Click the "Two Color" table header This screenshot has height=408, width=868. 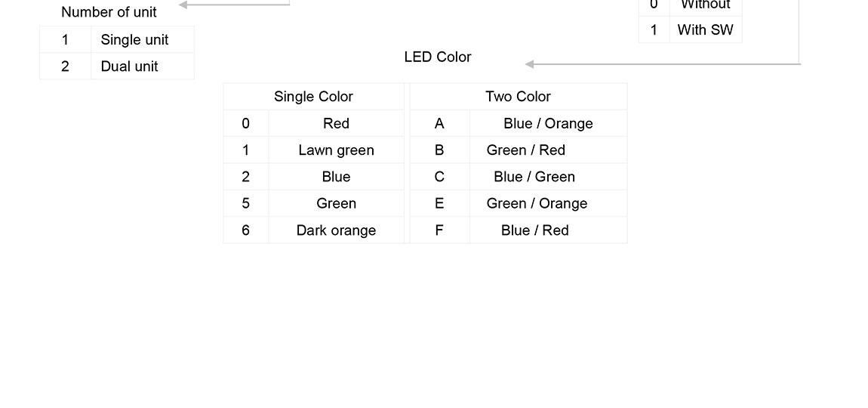click(518, 96)
